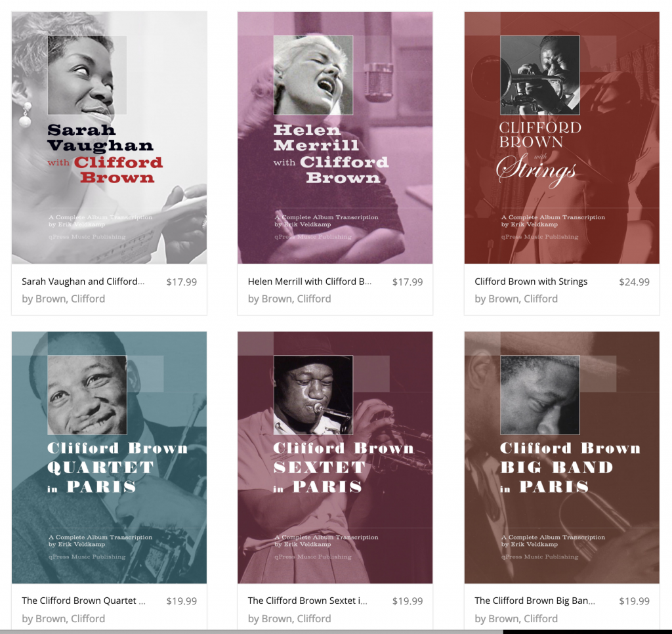Screen dimensions: 672x634
Task: Click the 'Sarah Vaughan and Clifford...' title link
Action: [83, 282]
